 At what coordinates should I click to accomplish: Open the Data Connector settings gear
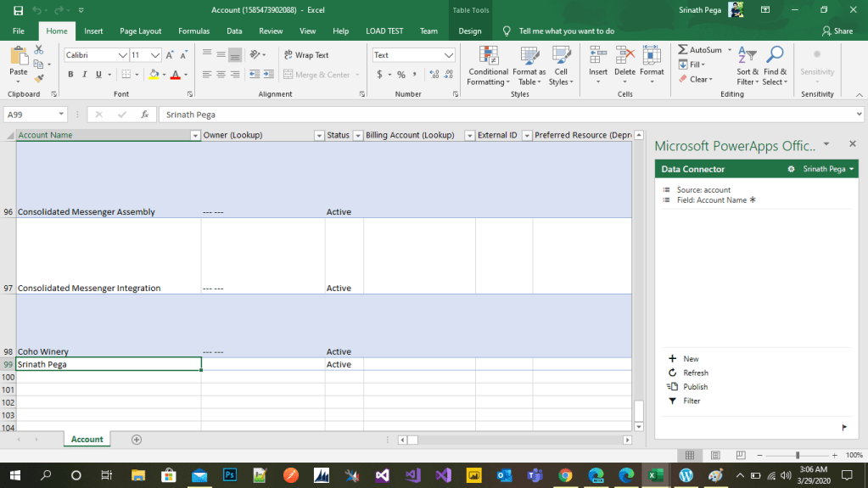coord(792,169)
